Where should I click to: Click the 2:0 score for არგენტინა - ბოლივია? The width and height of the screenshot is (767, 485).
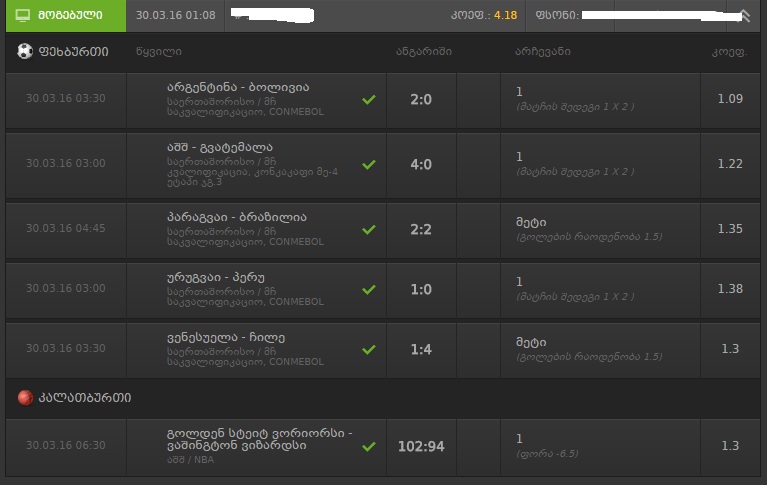[421, 100]
